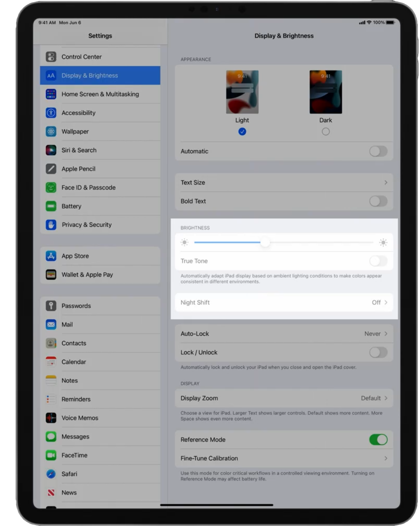Tap the Safari compass icon
This screenshot has width=420, height=526.
point(51,474)
